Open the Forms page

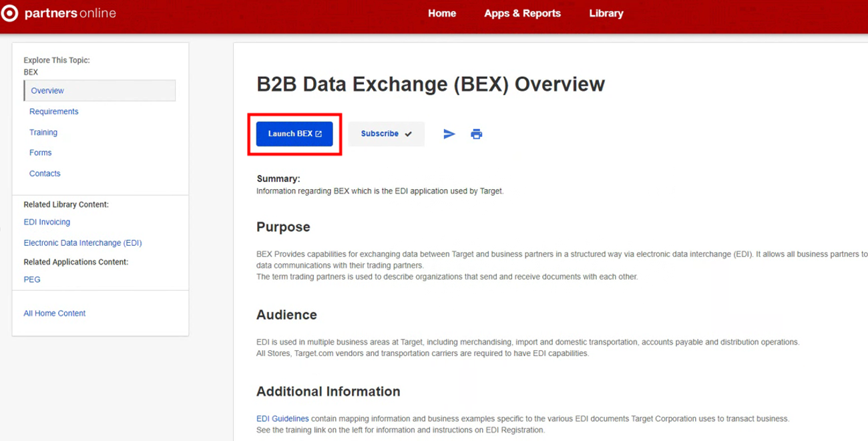point(40,152)
